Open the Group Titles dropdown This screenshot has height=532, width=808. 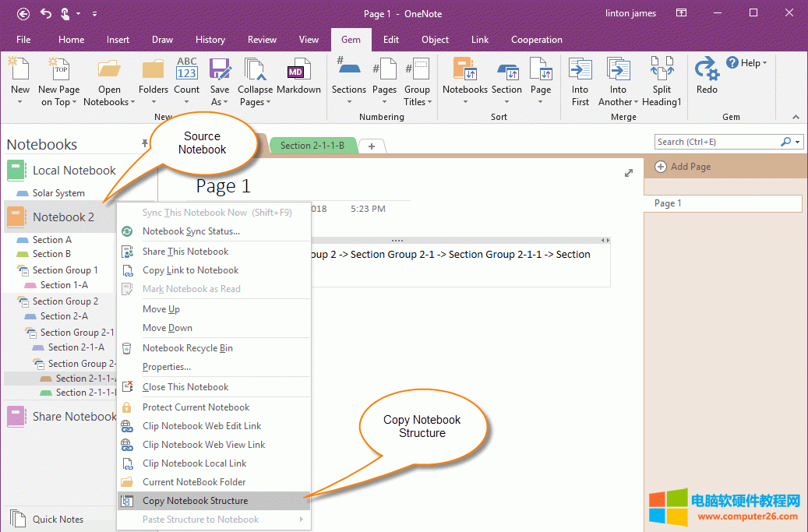pyautogui.click(x=417, y=95)
